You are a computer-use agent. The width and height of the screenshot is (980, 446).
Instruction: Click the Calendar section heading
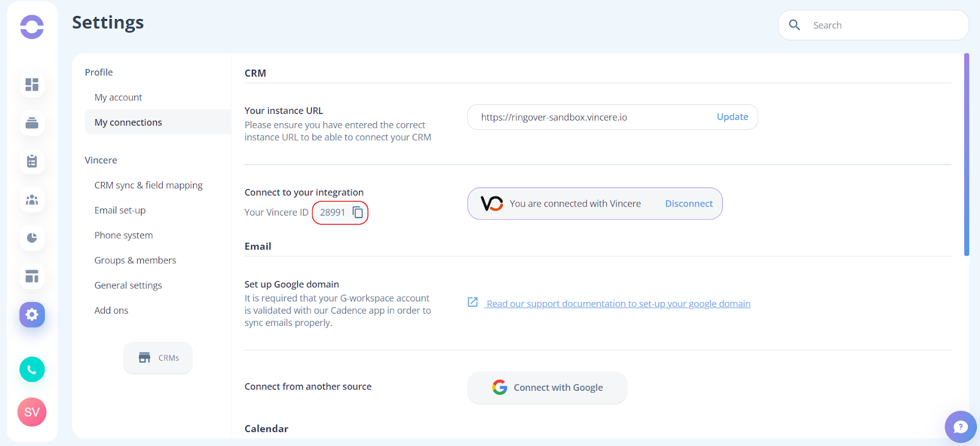click(266, 429)
